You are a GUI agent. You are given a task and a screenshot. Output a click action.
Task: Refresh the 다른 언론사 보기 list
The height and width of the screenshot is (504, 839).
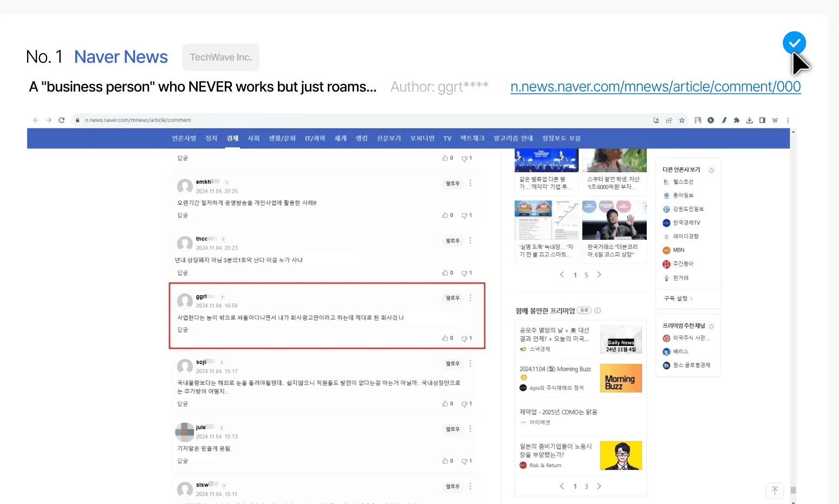pos(711,170)
